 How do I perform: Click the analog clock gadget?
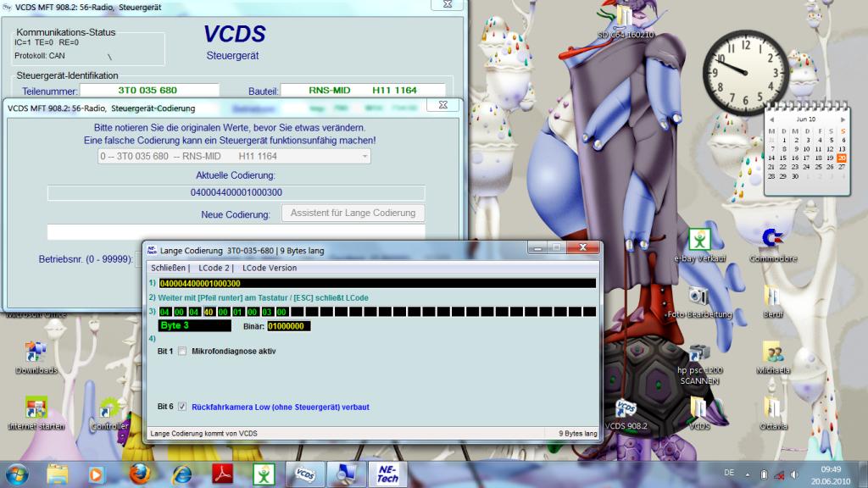coord(745,73)
